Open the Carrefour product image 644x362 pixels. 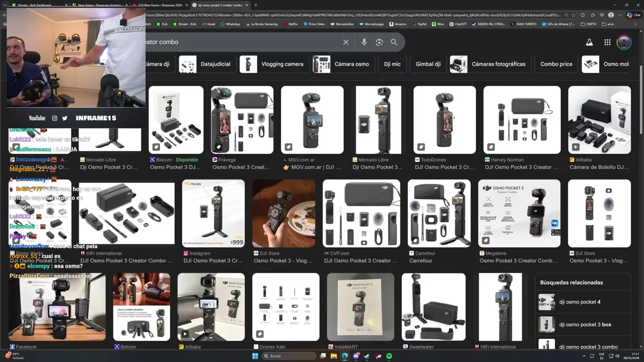(x=439, y=213)
